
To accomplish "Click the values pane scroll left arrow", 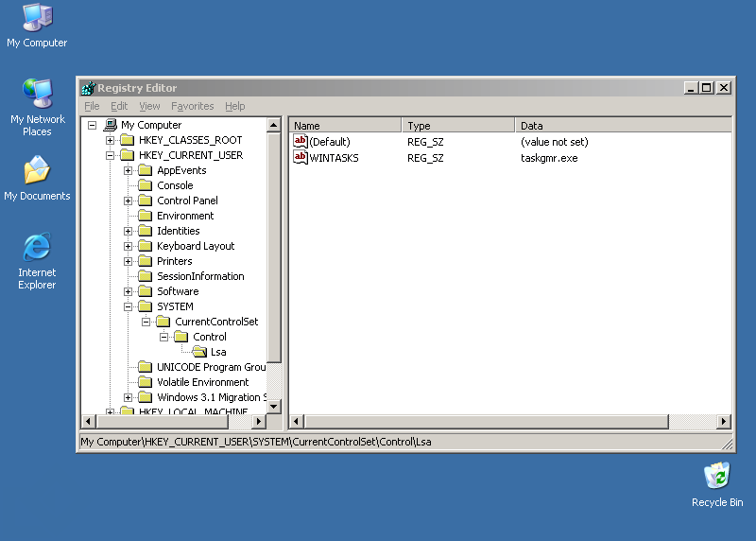I will [296, 421].
